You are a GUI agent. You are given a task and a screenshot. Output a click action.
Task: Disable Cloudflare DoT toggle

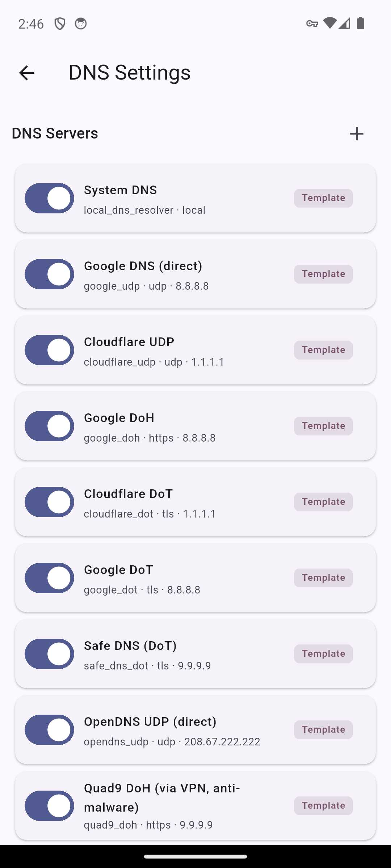pos(49,502)
